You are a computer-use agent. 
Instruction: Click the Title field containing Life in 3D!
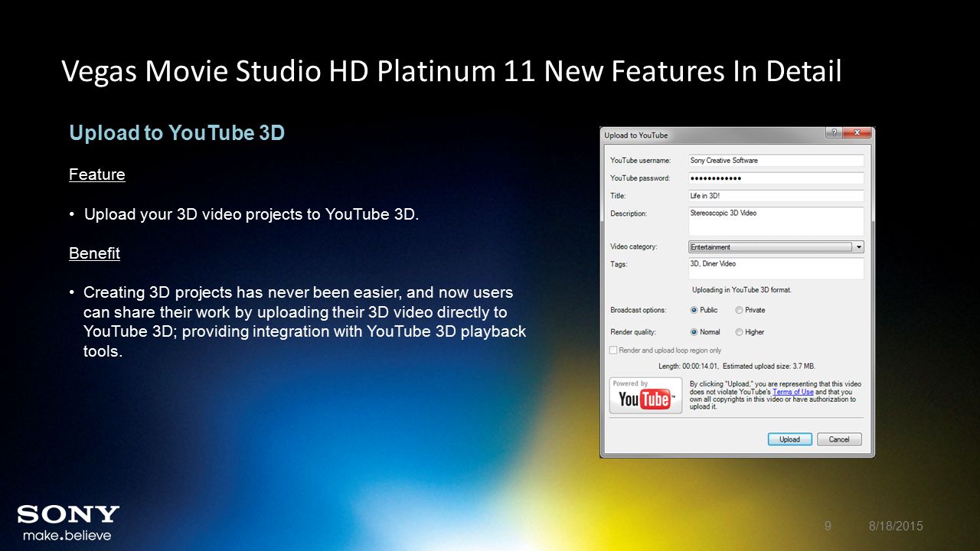pyautogui.click(x=776, y=196)
